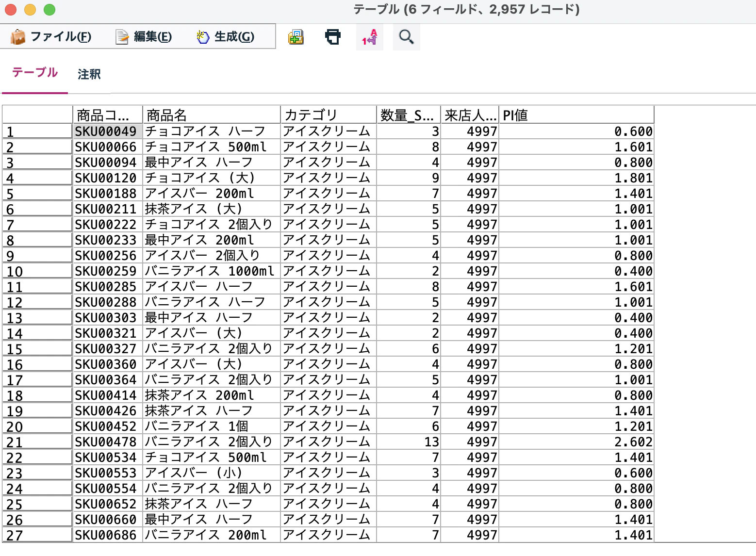Click cell チョコアイス (大)
756x556 pixels.
coord(212,178)
